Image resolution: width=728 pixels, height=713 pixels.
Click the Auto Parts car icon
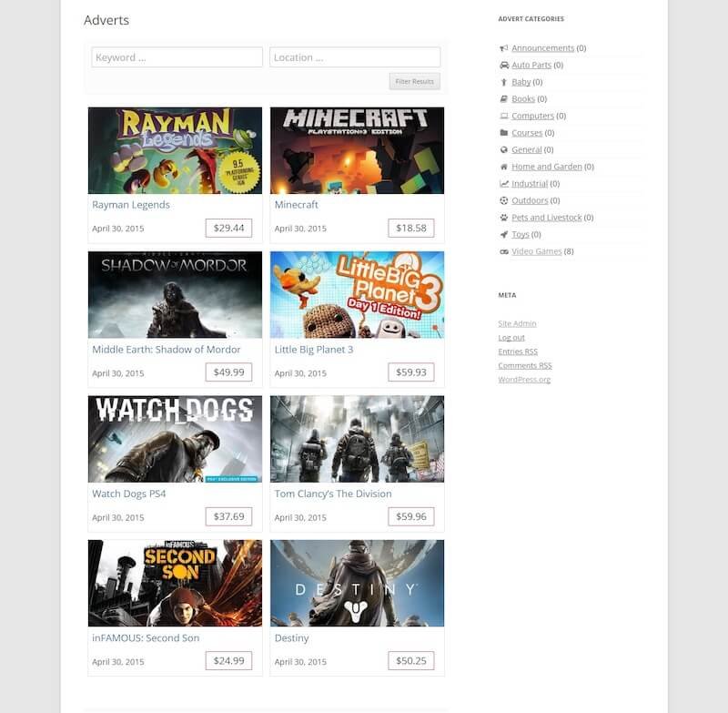504,65
